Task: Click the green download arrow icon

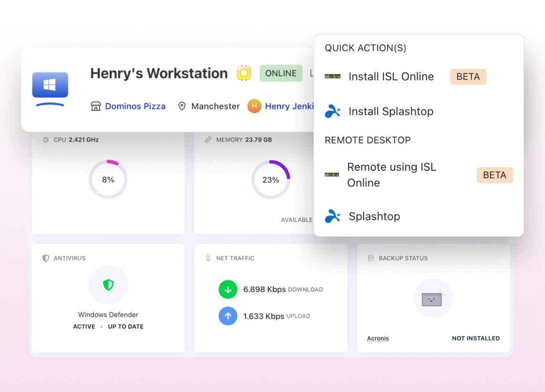Action: [228, 289]
